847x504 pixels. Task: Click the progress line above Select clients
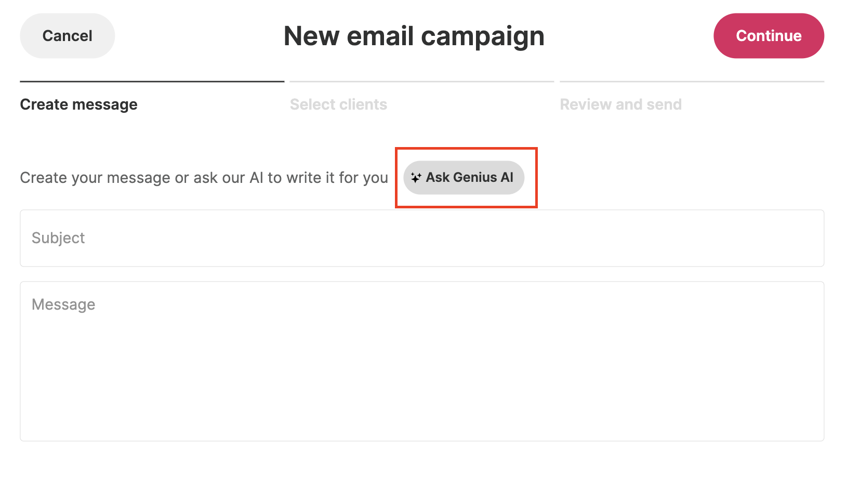pos(421,82)
